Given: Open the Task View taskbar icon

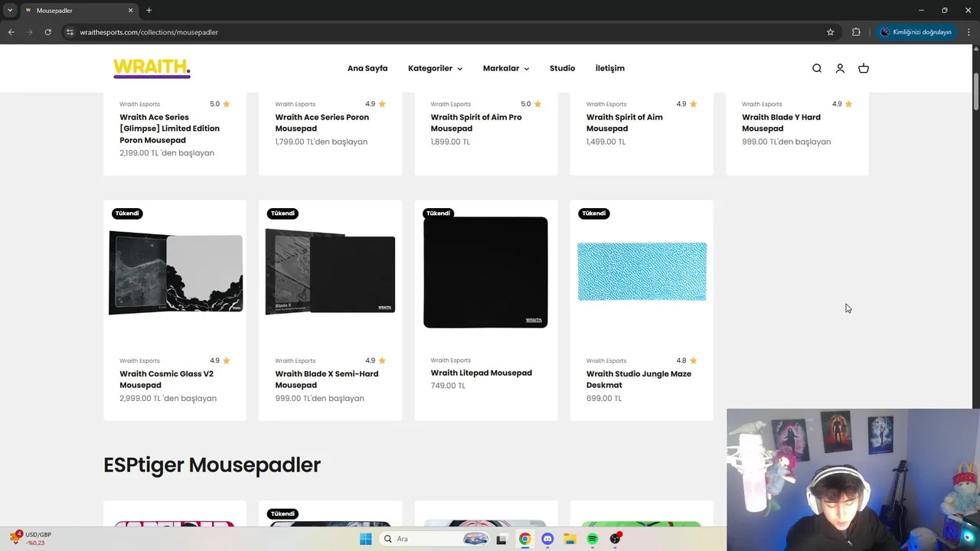Looking at the screenshot, I should point(501,539).
